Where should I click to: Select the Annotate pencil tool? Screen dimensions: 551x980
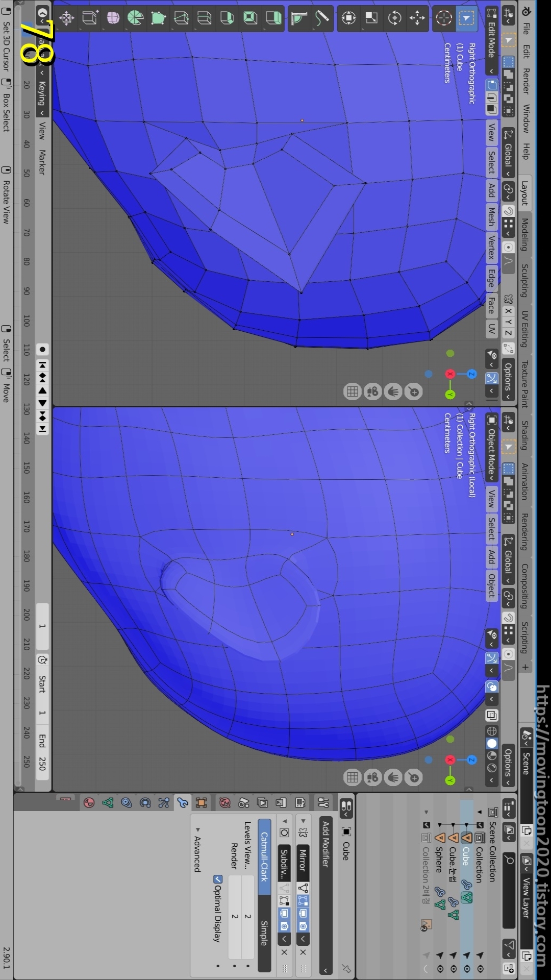(x=322, y=18)
